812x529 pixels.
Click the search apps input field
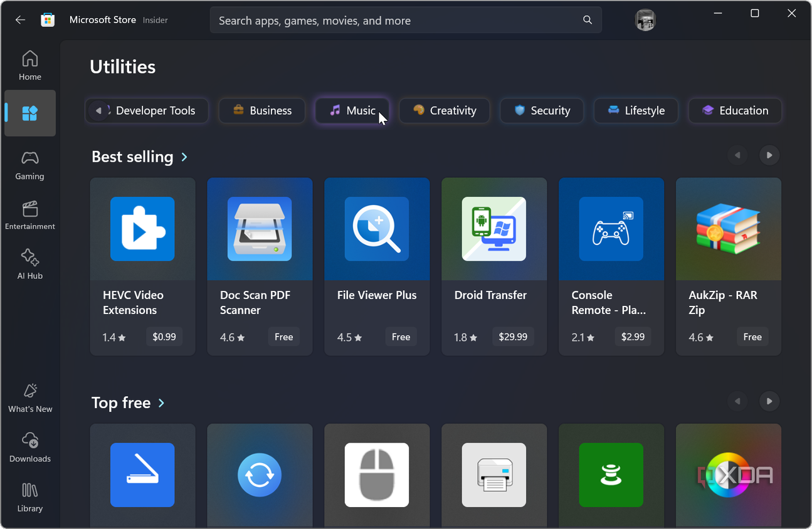[x=406, y=20]
